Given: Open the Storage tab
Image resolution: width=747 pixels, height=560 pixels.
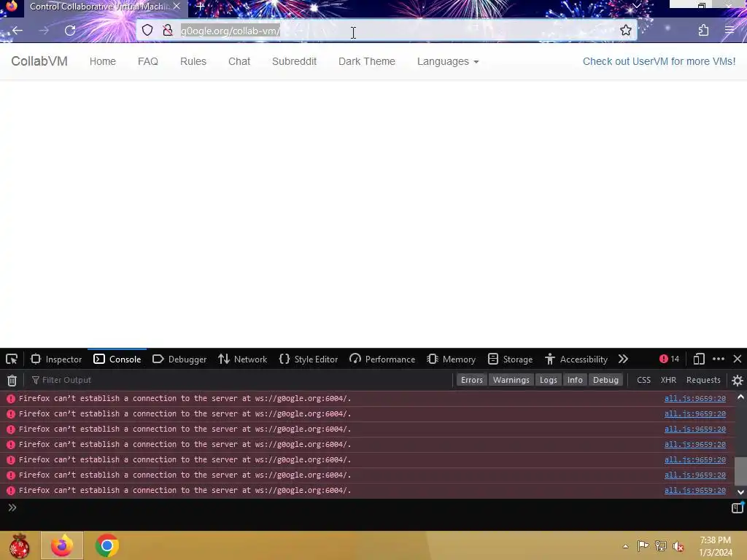Looking at the screenshot, I should (510, 359).
